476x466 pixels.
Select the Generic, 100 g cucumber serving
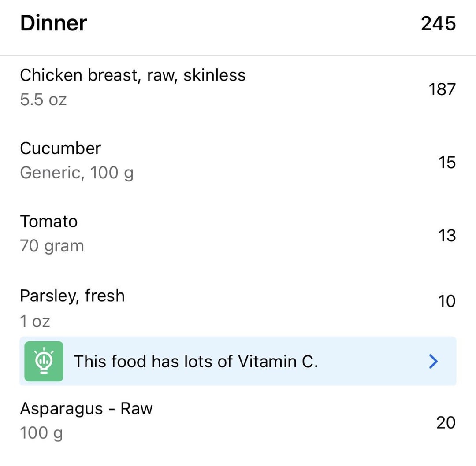pos(77,173)
